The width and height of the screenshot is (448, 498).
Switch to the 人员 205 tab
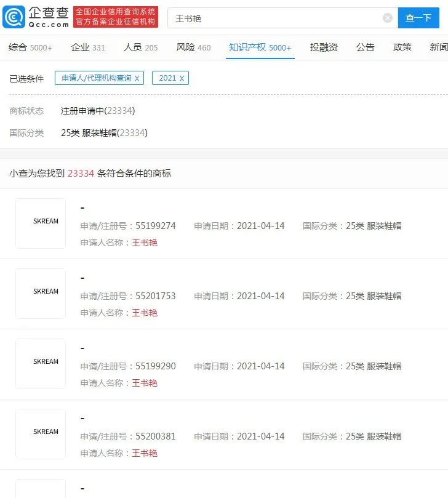coord(141,47)
